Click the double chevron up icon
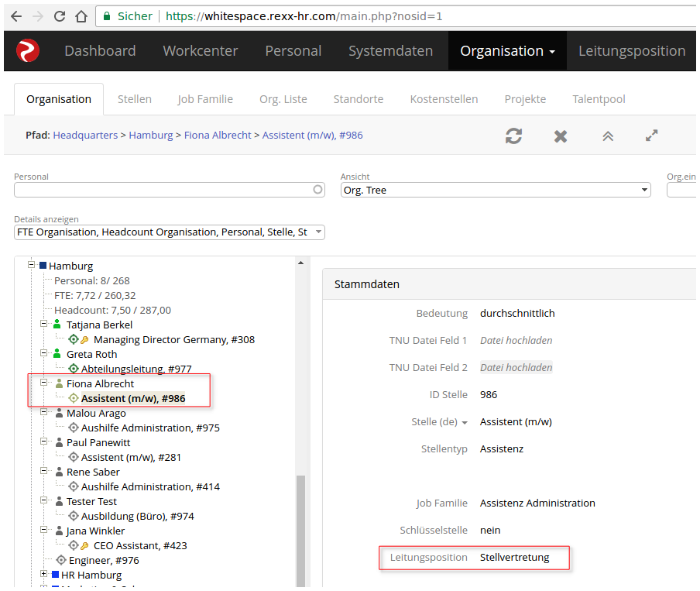 tap(608, 136)
